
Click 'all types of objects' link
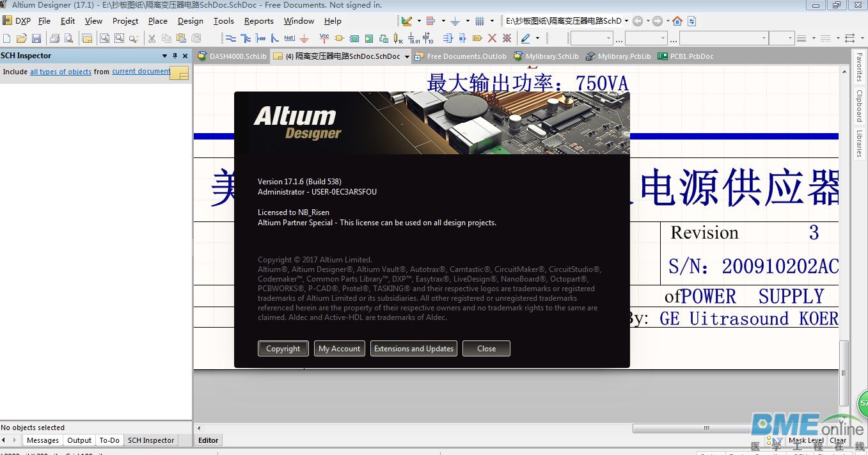(61, 72)
